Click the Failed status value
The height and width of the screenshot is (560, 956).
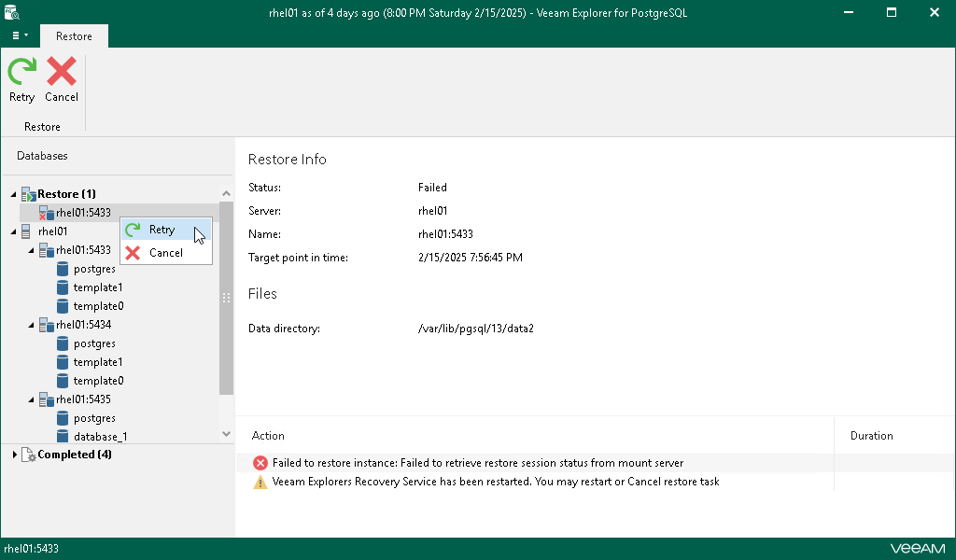click(432, 188)
